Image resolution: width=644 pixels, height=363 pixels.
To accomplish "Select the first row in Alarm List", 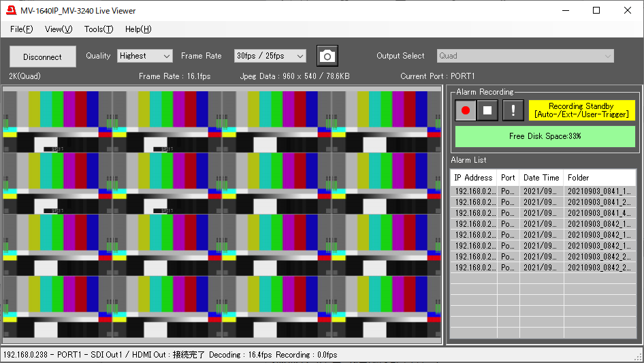I will tap(542, 191).
